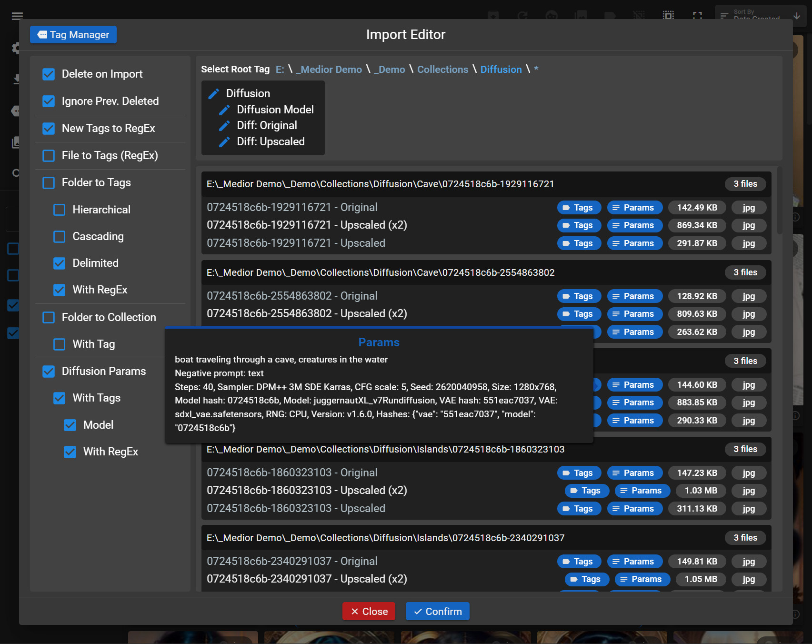812x644 pixels.
Task: Open Tags for 1860323103 - Original file
Action: click(579, 473)
